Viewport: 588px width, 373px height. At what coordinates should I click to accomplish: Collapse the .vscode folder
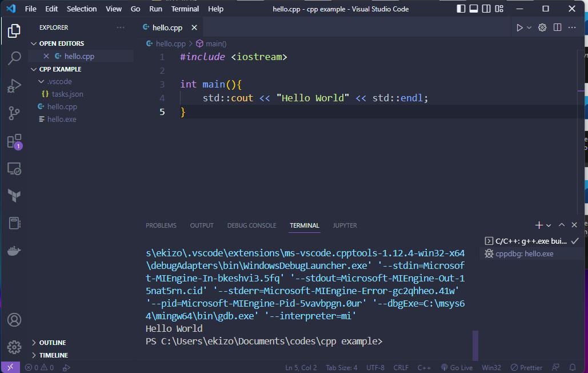pos(41,81)
